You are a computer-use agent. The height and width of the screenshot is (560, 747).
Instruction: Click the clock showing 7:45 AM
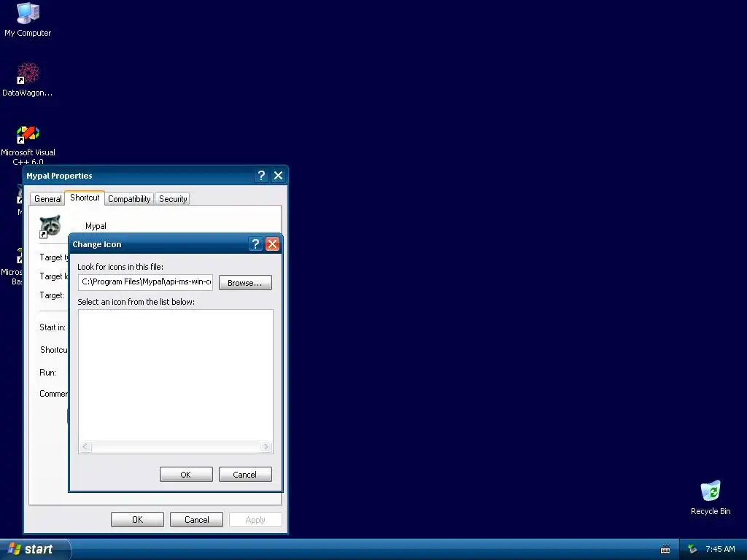pos(720,550)
